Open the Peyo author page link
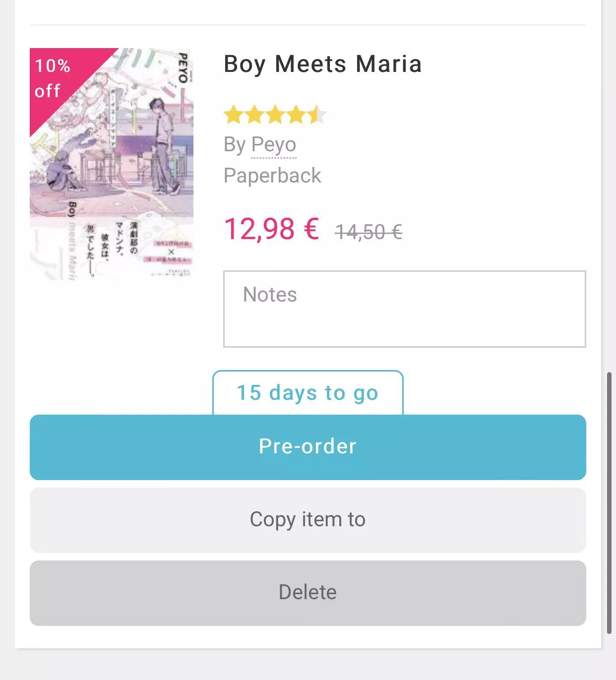The height and width of the screenshot is (680, 616). (273, 145)
